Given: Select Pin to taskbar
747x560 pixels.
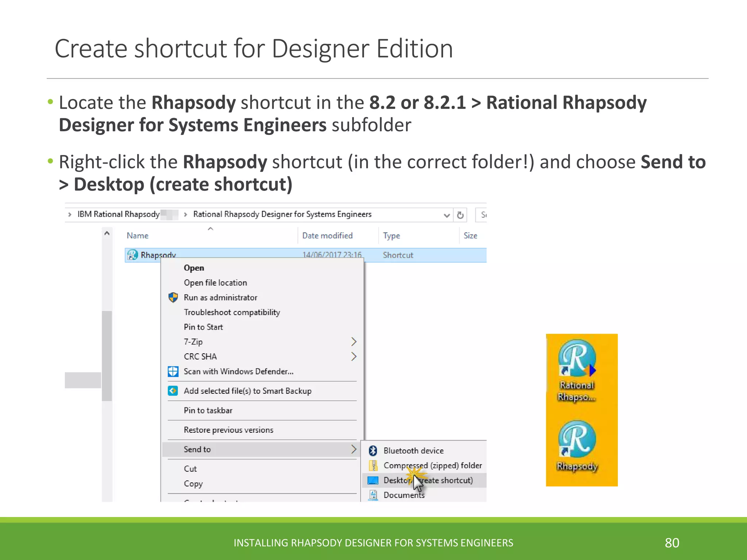Looking at the screenshot, I should (208, 411).
